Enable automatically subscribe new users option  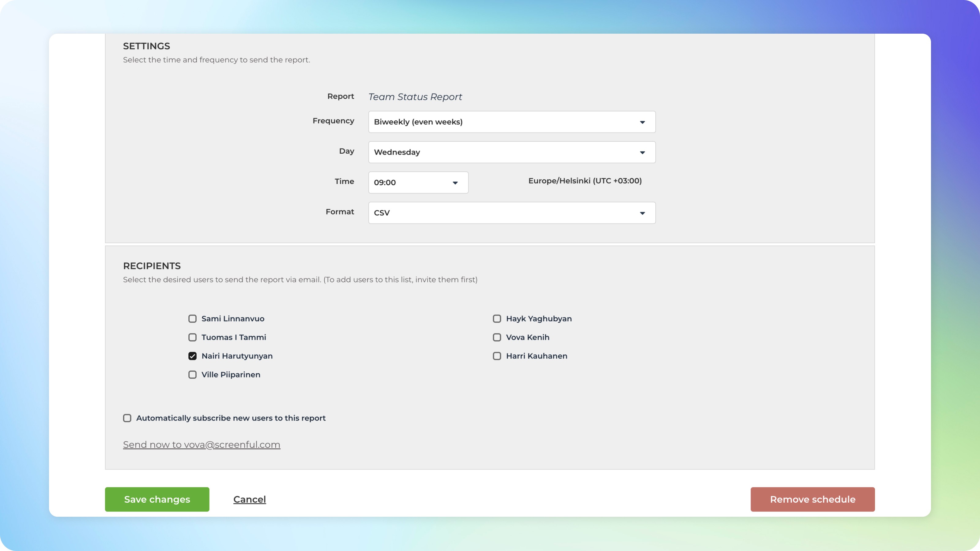127,418
